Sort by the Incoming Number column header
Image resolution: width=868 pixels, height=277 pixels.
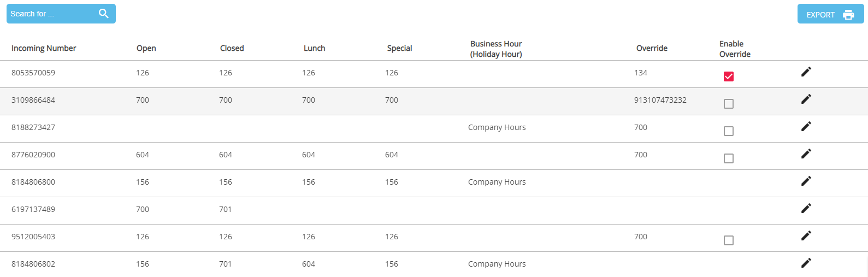44,48
